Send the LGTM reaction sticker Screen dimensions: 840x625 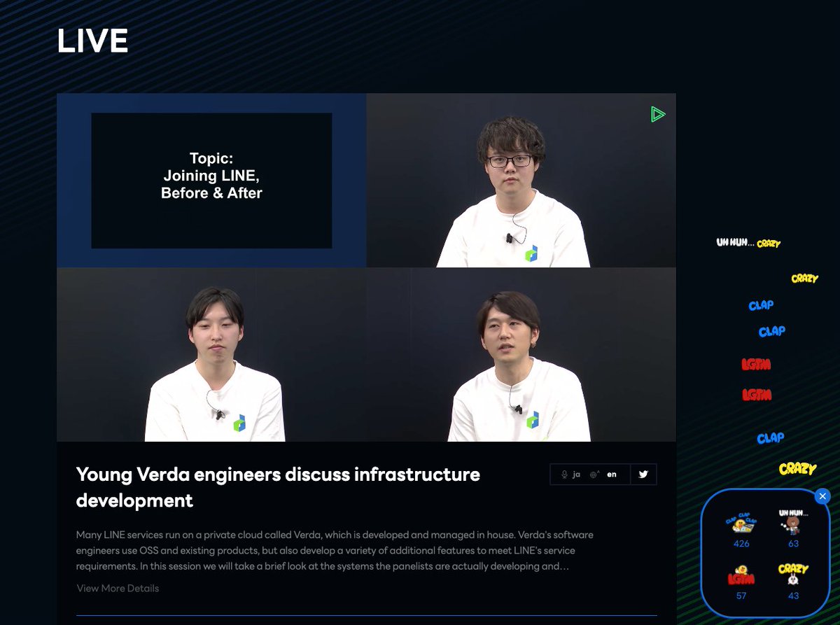pyautogui.click(x=741, y=576)
